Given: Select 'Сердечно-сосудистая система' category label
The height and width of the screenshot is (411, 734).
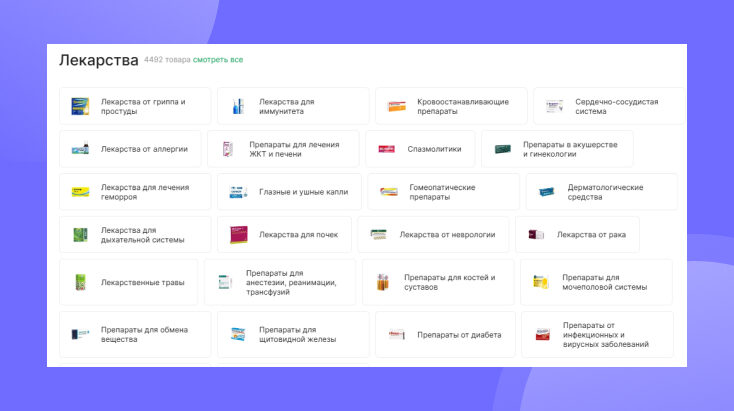Looking at the screenshot, I should tap(617, 106).
